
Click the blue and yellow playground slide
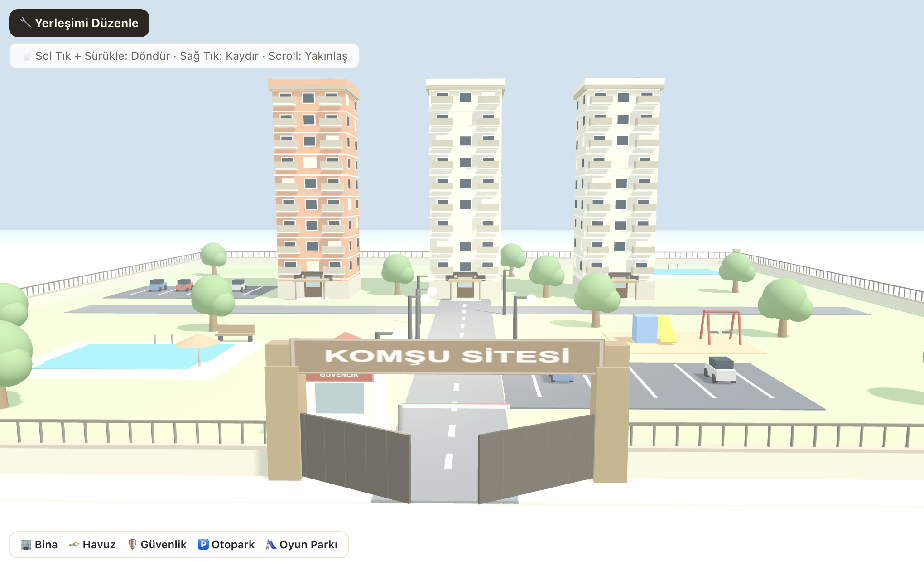[x=654, y=329]
